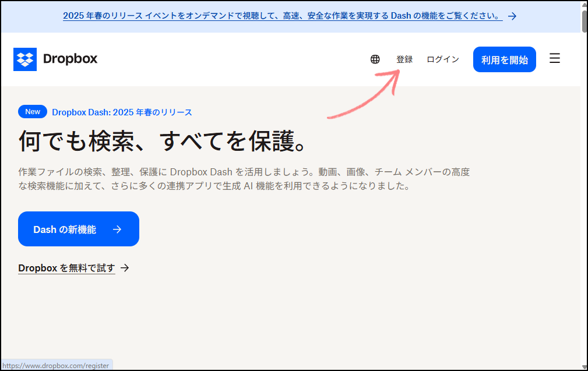The width and height of the screenshot is (588, 371).
Task: Open the hamburger menu icon
Action: [x=555, y=58]
